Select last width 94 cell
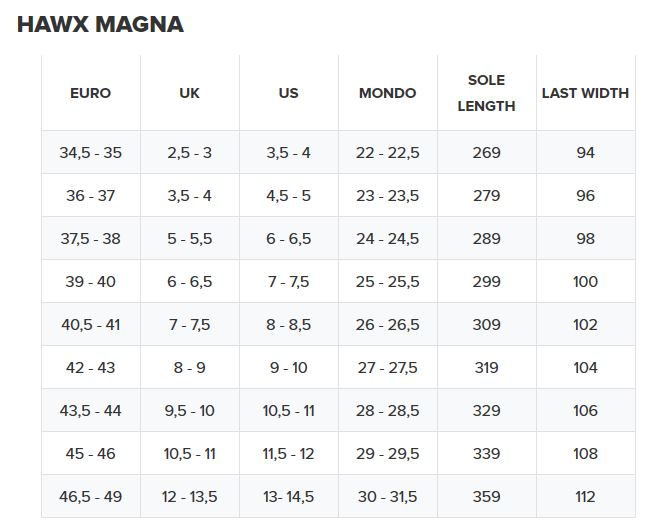 click(x=585, y=153)
